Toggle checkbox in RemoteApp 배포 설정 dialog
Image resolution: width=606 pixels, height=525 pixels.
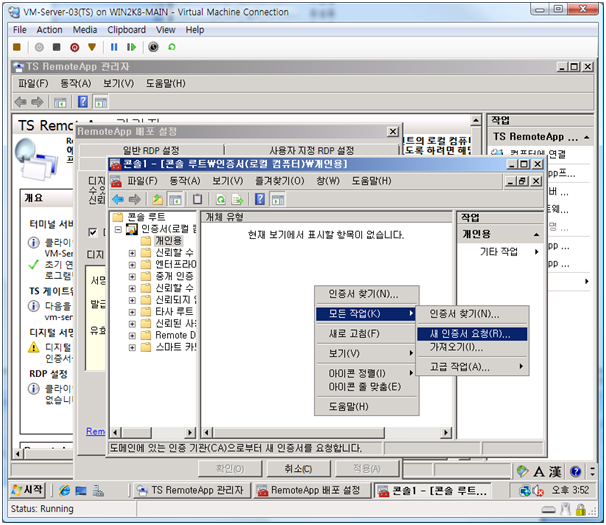pyautogui.click(x=92, y=232)
